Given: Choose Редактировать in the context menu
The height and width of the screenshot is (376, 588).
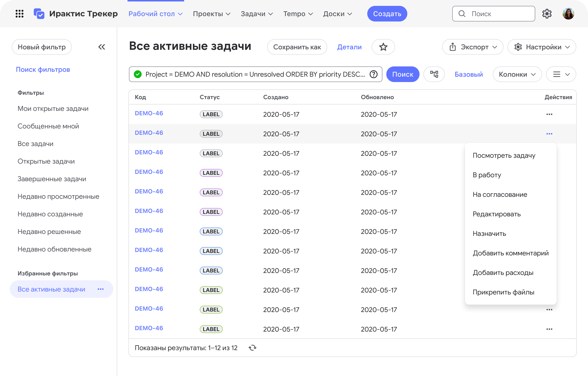Looking at the screenshot, I should 511,214.
